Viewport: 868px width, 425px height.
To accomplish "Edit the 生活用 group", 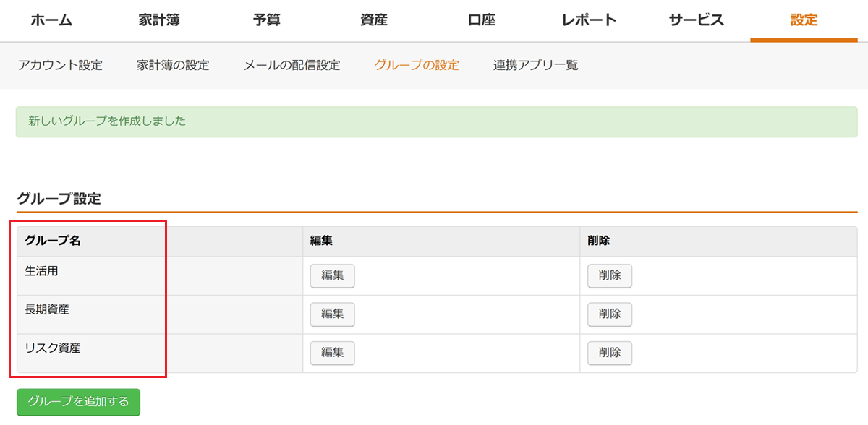I will click(x=332, y=275).
